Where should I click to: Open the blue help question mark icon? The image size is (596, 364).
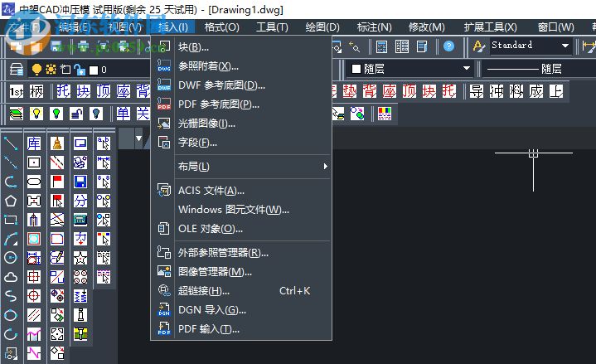448,46
